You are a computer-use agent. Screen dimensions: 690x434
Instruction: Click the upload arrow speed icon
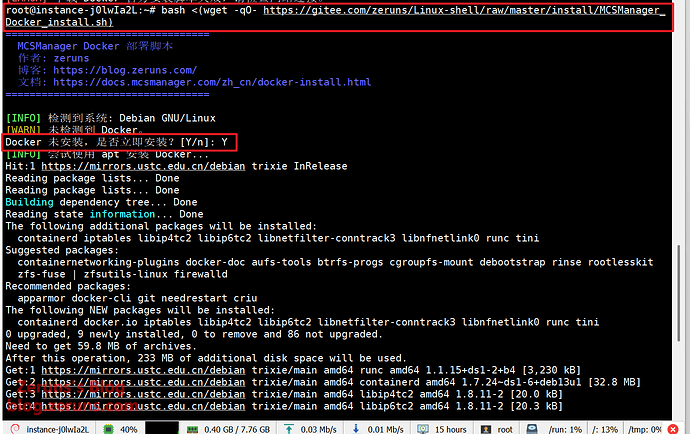coord(289,429)
